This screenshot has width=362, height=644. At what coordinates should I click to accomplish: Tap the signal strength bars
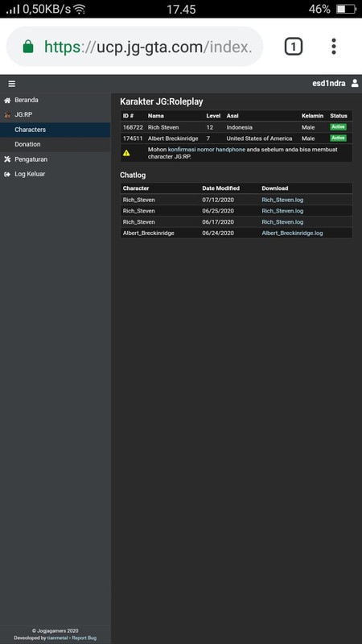[x=13, y=9]
